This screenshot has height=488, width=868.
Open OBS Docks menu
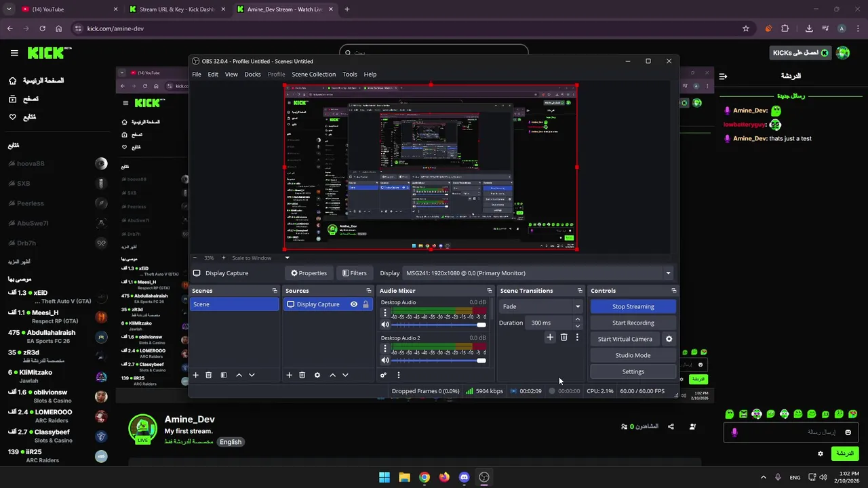[x=252, y=75]
